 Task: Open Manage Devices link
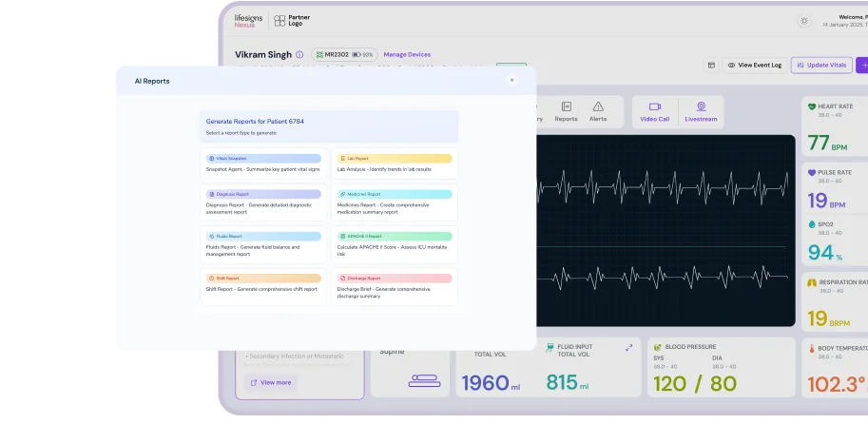click(x=407, y=55)
